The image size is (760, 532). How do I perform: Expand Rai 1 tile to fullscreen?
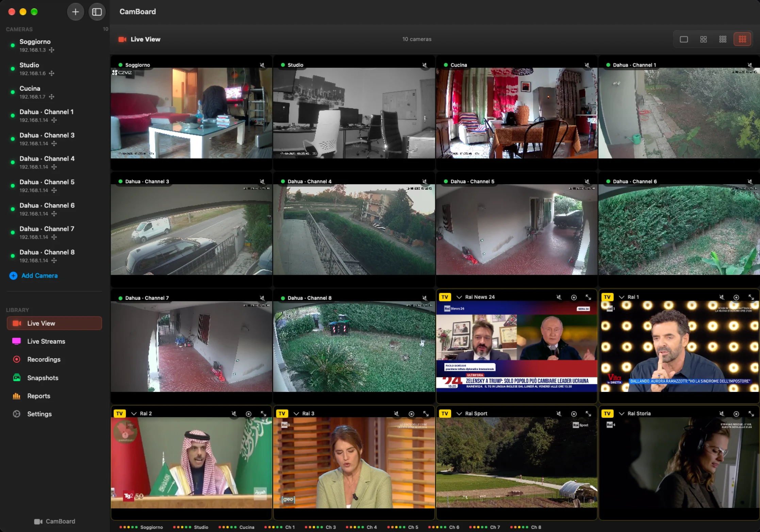751,297
